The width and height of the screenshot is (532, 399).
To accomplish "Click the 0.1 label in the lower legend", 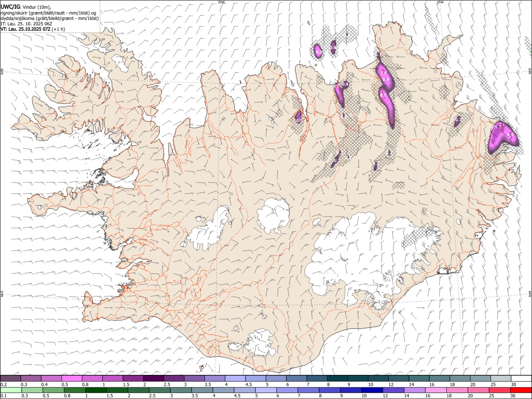I will point(4,396).
